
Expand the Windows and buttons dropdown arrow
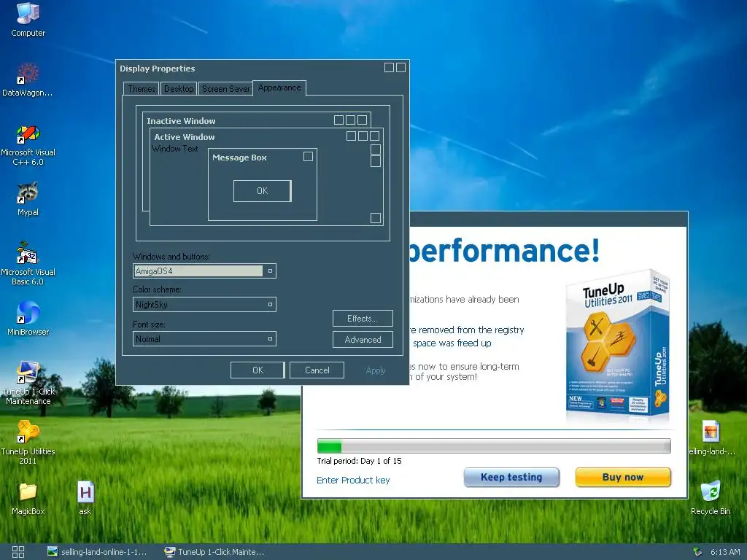point(270,271)
